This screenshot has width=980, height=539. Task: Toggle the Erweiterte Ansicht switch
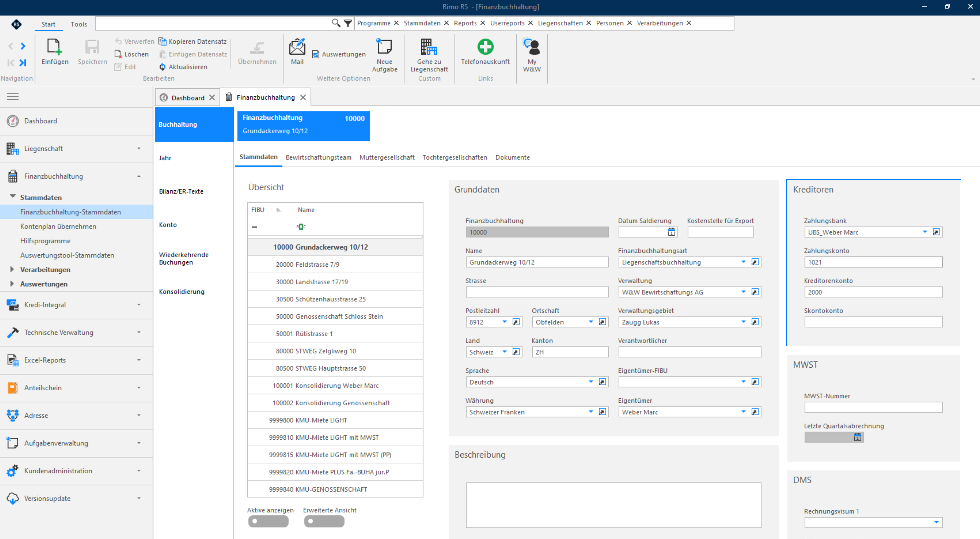pos(324,521)
